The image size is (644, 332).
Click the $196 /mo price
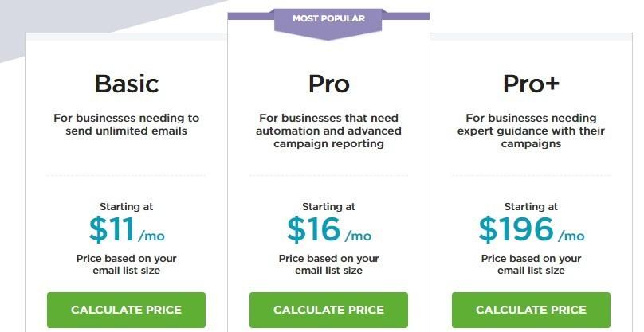click(531, 229)
